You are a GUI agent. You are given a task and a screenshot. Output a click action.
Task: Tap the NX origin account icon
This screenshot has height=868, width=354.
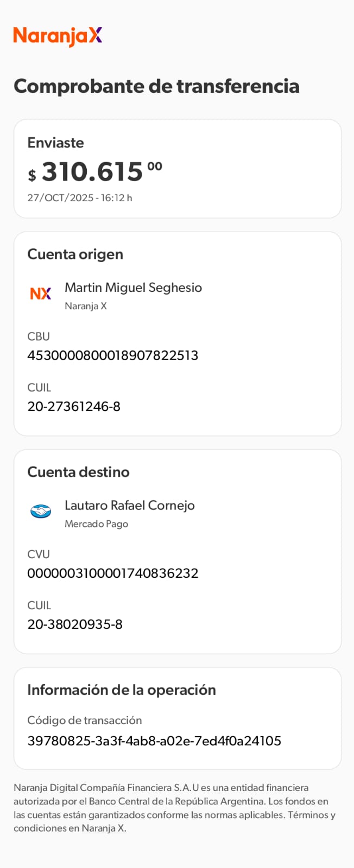pos(41,293)
